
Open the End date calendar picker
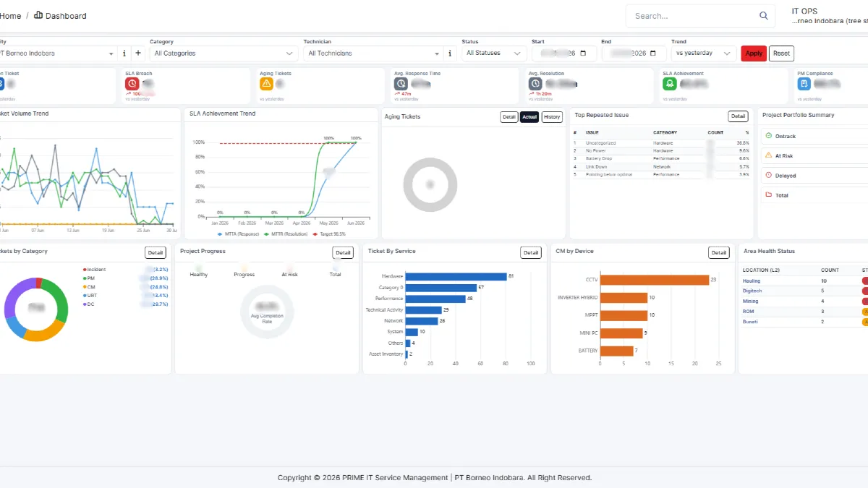653,53
